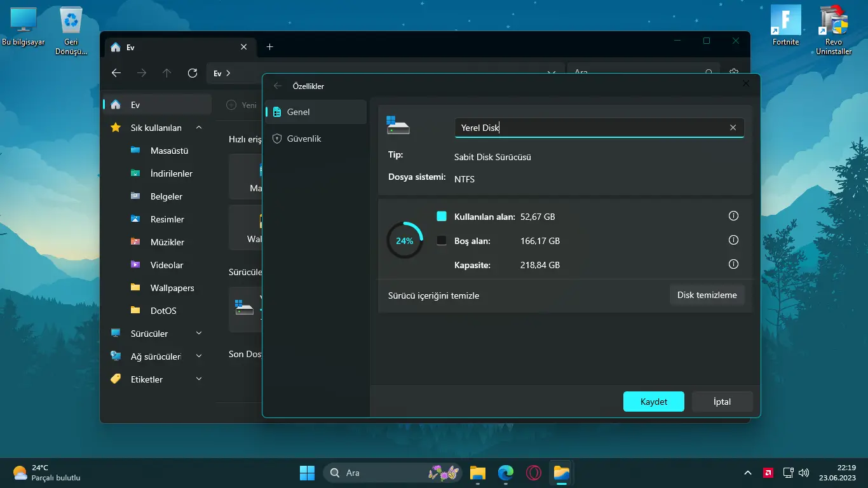Select the Genel tab
The image size is (868, 488).
click(316, 112)
